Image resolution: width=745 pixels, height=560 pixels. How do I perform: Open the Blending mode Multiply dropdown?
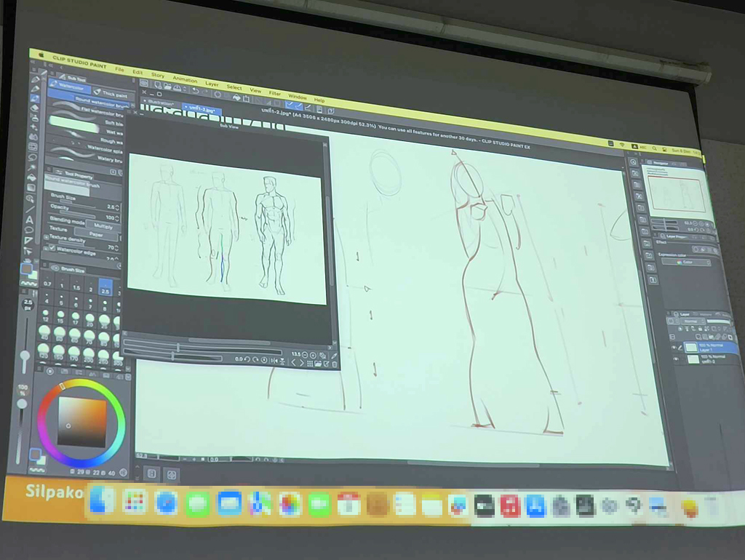click(x=102, y=226)
